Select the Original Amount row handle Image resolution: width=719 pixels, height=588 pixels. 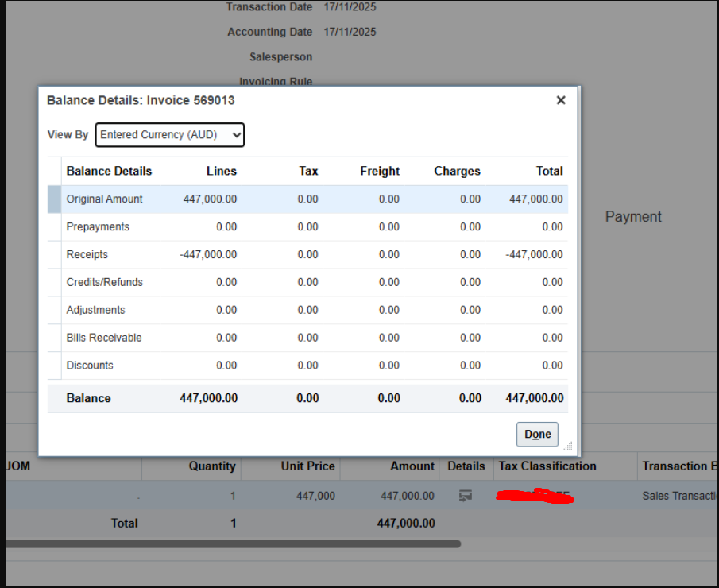54,199
